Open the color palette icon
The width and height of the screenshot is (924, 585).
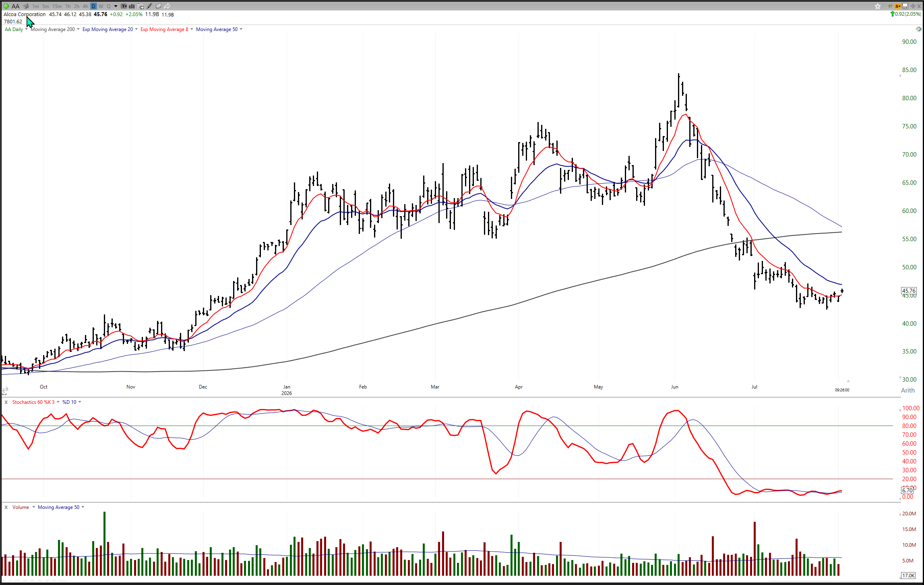pos(918,29)
